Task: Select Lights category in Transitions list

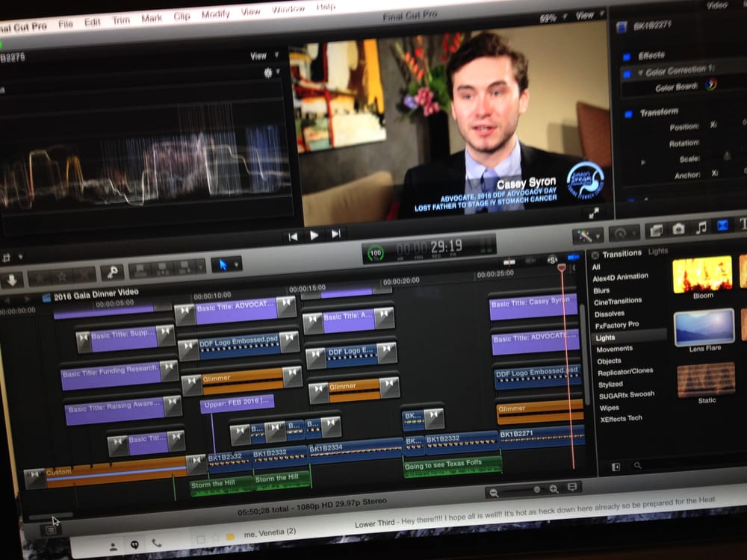Action: point(606,337)
